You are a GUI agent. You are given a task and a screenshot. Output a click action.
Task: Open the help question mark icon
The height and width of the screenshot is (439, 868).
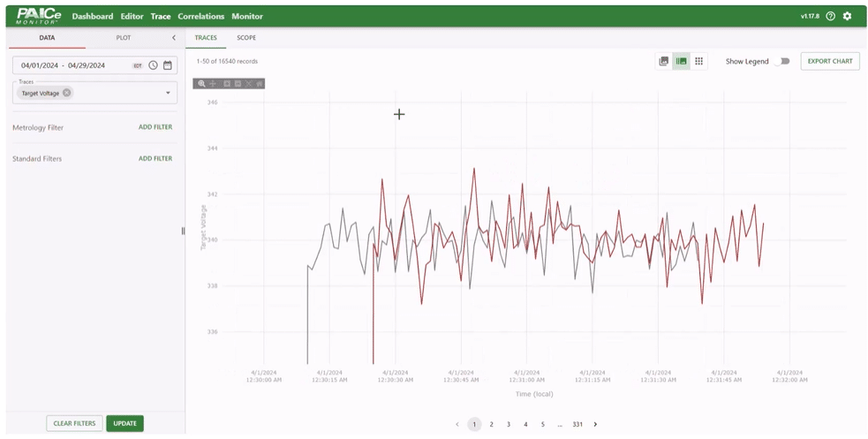(x=830, y=16)
